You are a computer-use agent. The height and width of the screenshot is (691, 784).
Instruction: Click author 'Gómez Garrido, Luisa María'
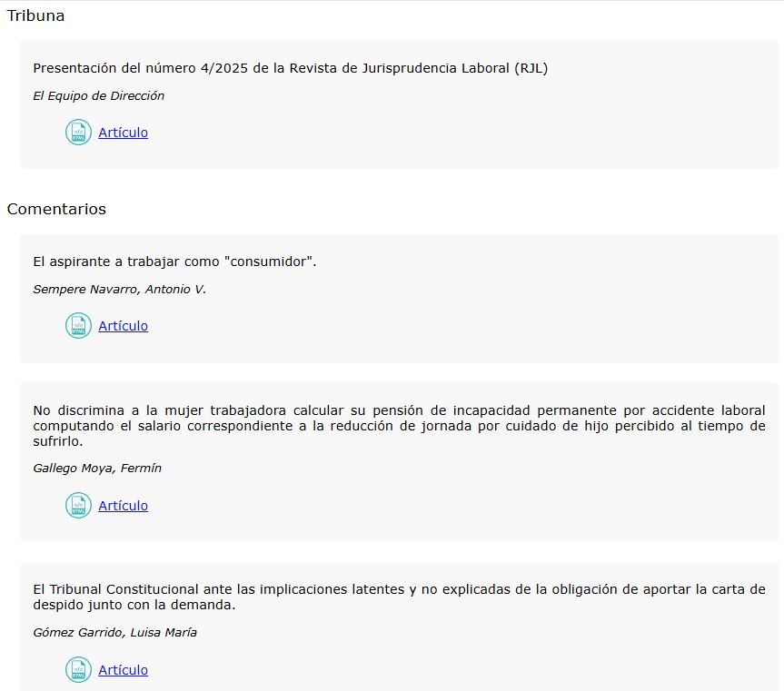point(114,632)
